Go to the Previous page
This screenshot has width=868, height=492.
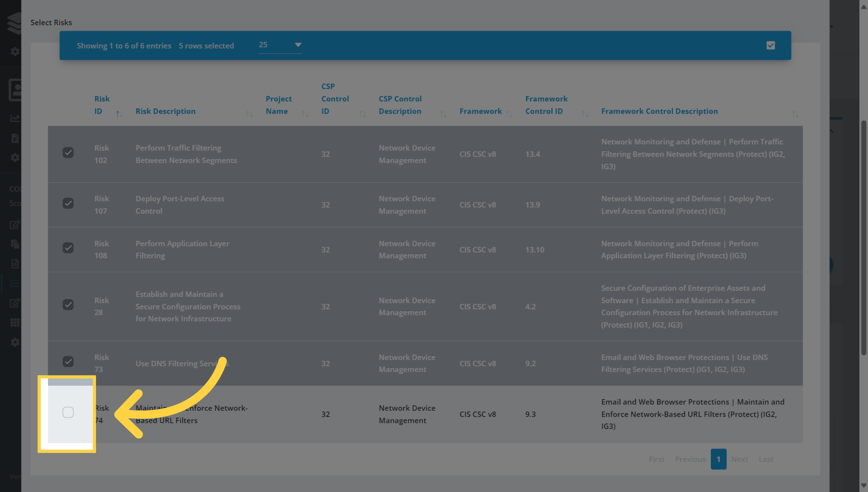point(690,459)
